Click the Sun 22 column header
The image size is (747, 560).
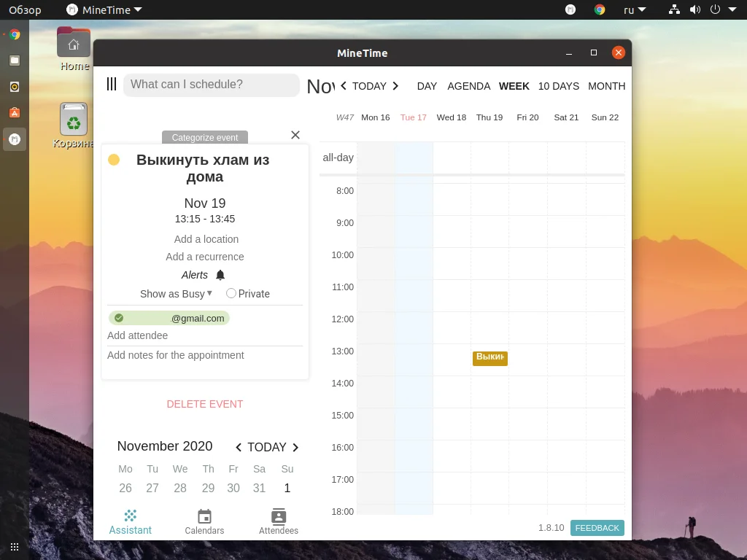pos(605,117)
